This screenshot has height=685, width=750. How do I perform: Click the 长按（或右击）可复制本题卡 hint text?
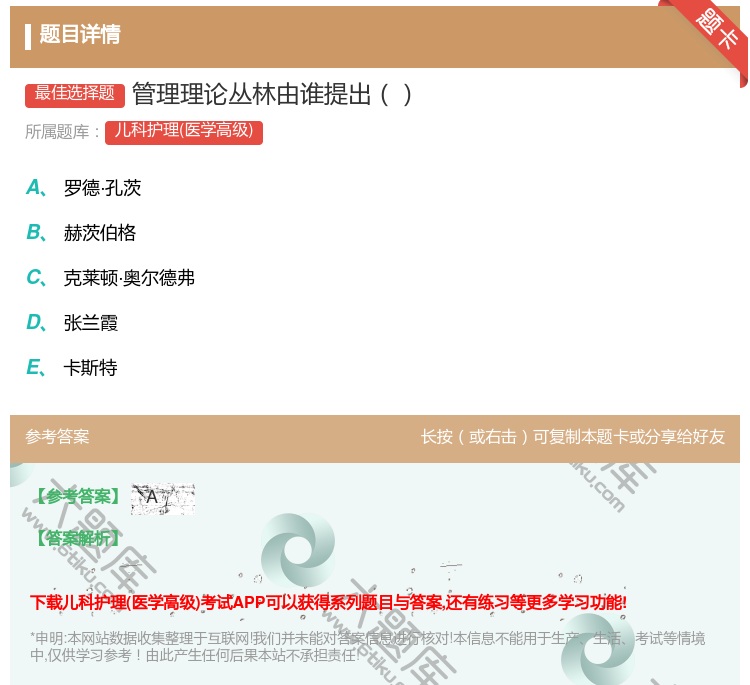click(x=573, y=437)
